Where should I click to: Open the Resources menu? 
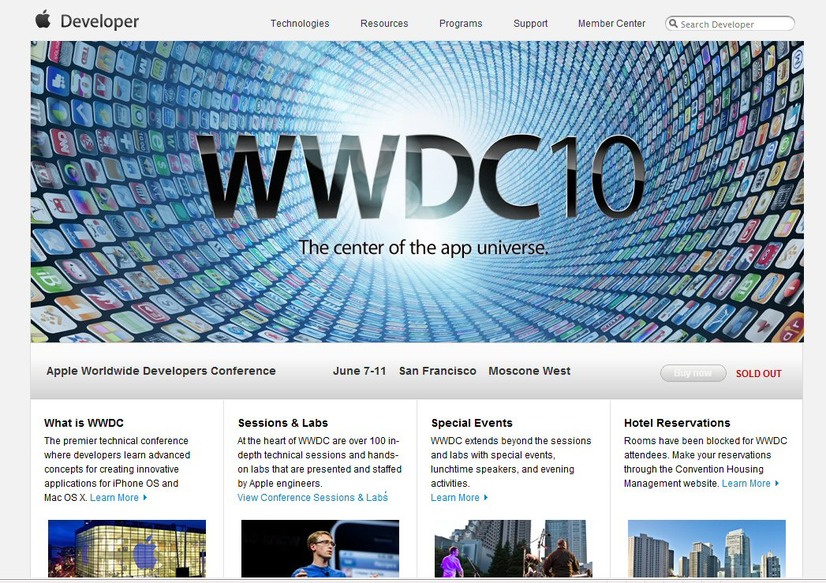[x=384, y=23]
